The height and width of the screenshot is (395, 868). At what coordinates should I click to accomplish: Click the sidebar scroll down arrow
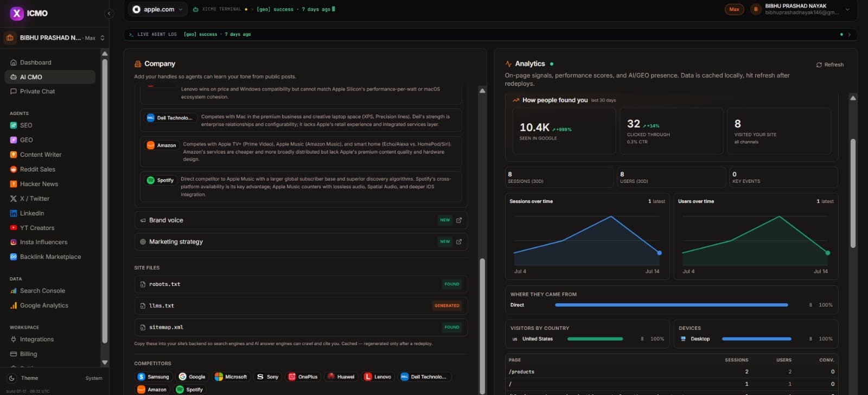pos(105,362)
